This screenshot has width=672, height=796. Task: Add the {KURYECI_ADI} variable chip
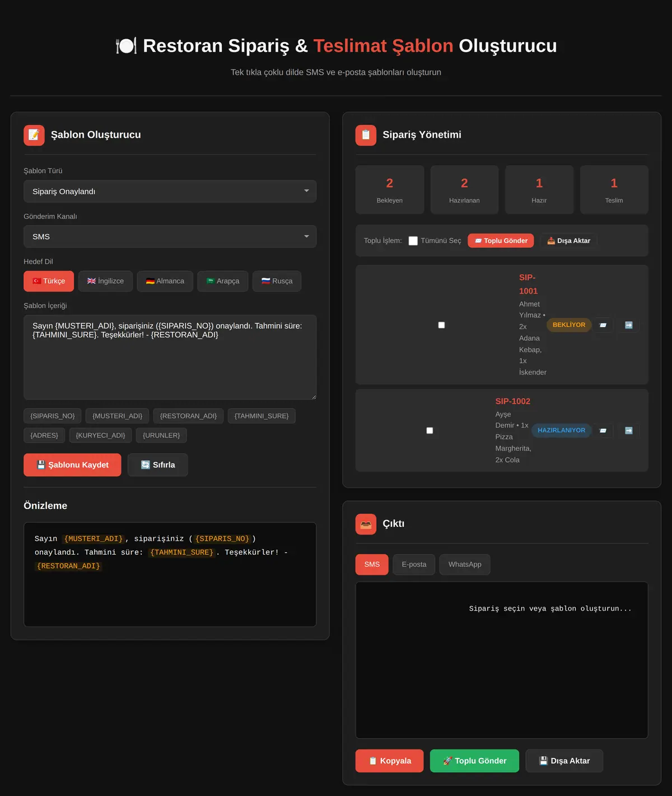pyautogui.click(x=101, y=436)
